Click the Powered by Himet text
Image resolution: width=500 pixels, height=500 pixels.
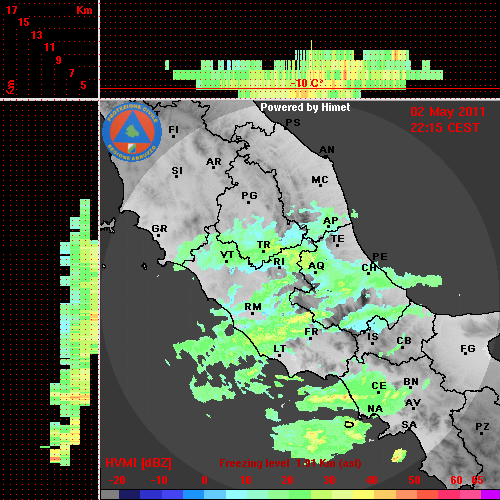click(x=305, y=107)
